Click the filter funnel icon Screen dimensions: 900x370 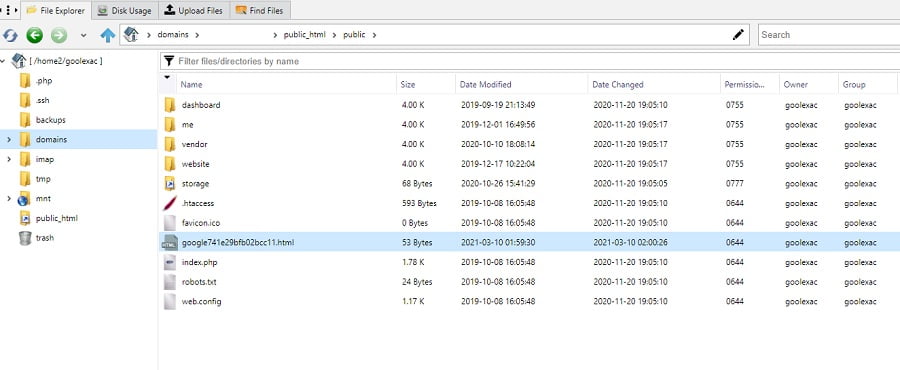(x=168, y=61)
